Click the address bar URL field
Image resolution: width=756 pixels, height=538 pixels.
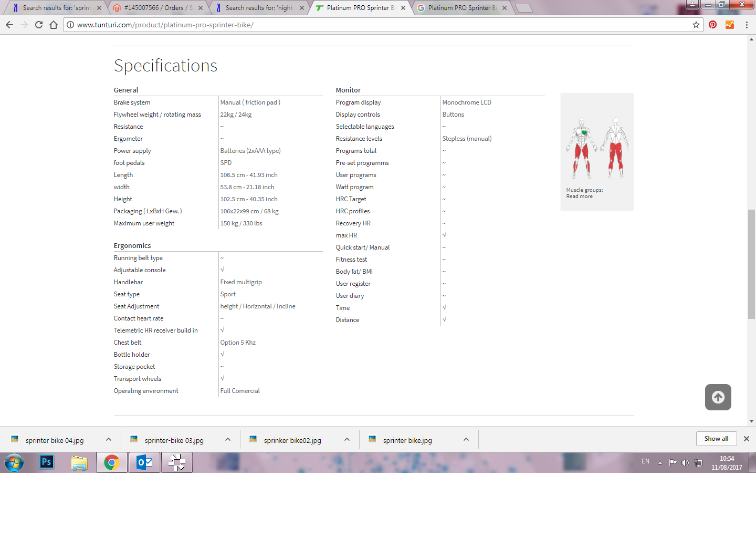(x=367, y=25)
